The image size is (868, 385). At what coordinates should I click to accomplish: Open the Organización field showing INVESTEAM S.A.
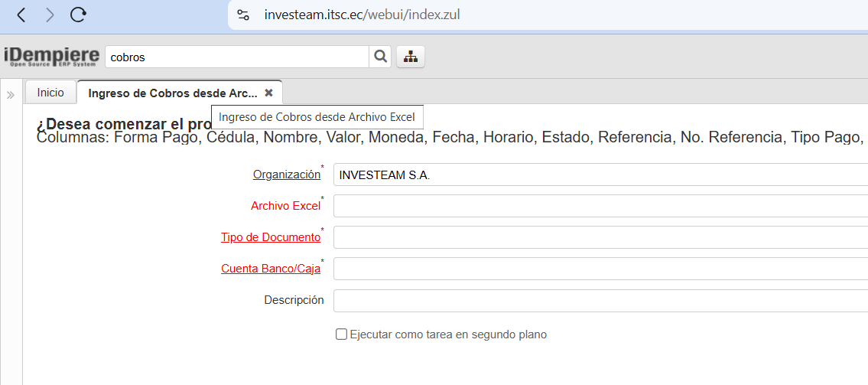[x=600, y=175]
